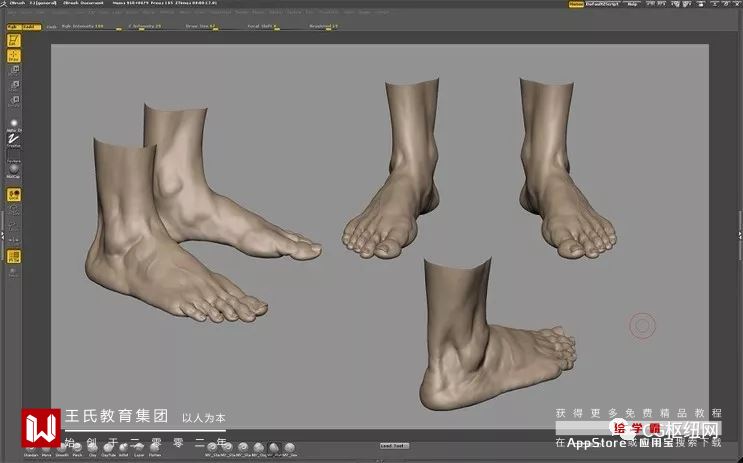Expand the right tray divider arrows
This screenshot has height=463, width=743.
click(740, 235)
